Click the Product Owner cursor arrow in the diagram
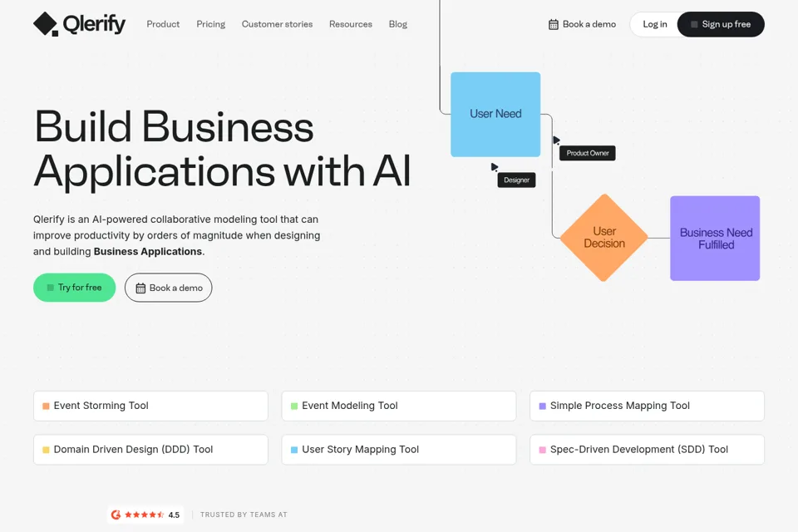 [x=556, y=140]
